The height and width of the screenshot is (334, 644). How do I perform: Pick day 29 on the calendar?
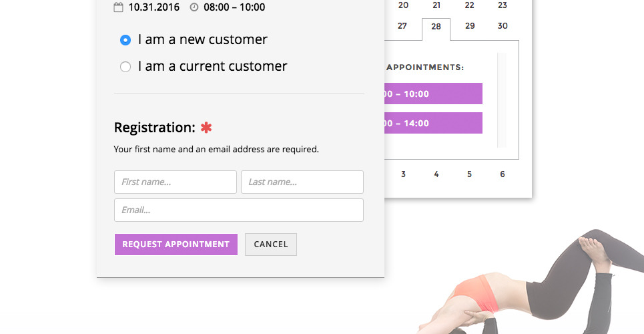tap(470, 26)
